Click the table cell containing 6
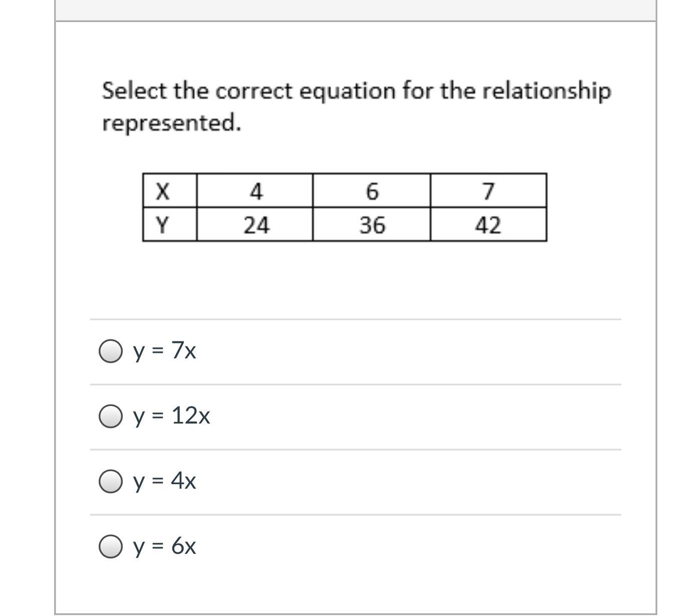 click(x=371, y=191)
